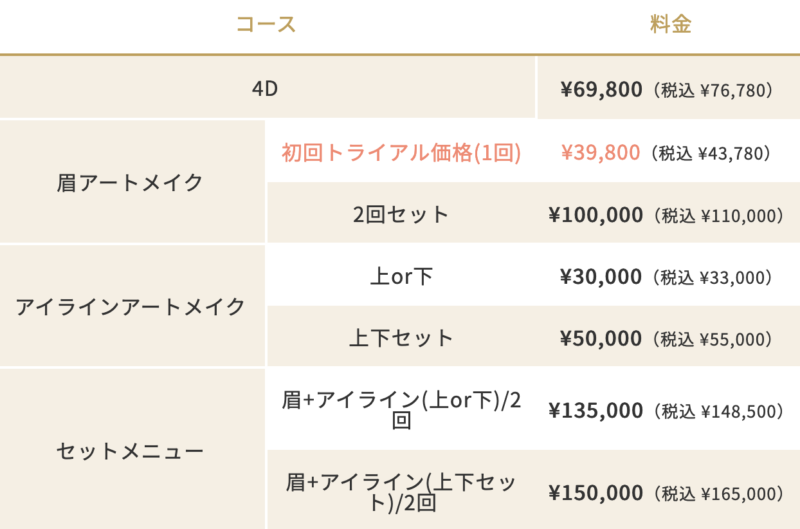Select the セットメニュー category cell
Screen dimensions: 800x529
coord(132,450)
